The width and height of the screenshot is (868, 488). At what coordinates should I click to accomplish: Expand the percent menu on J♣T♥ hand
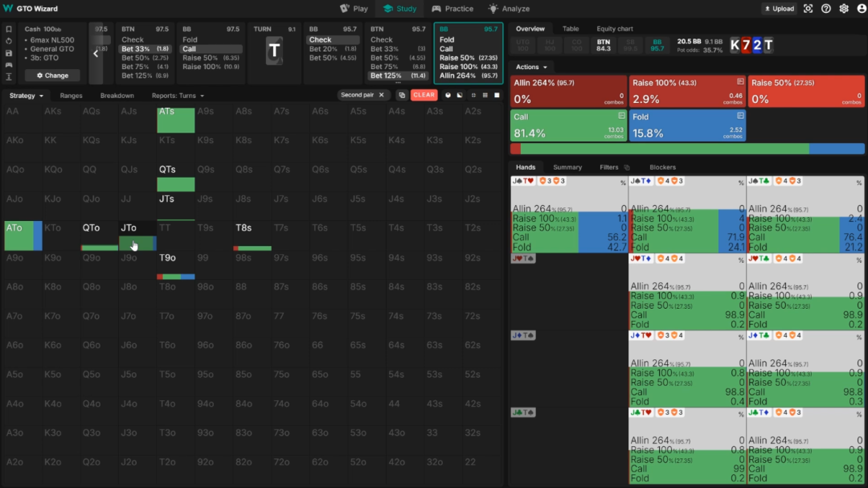click(741, 414)
